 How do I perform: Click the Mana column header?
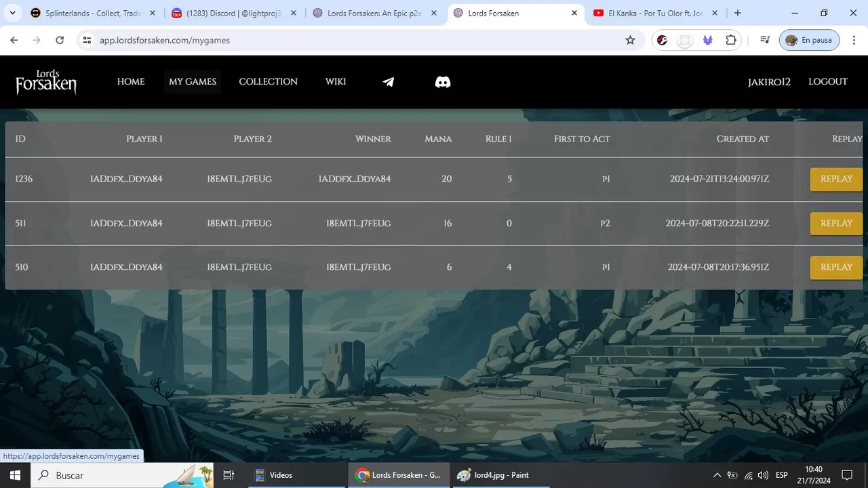coord(438,139)
